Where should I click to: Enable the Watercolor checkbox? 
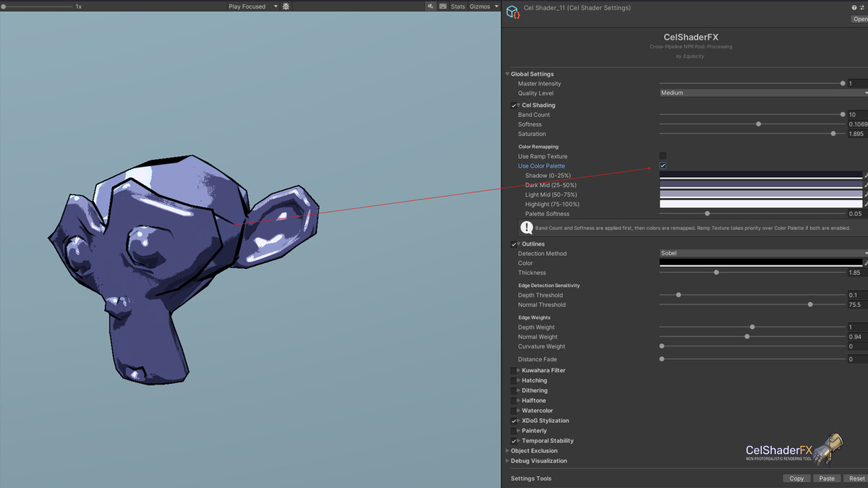pos(514,411)
